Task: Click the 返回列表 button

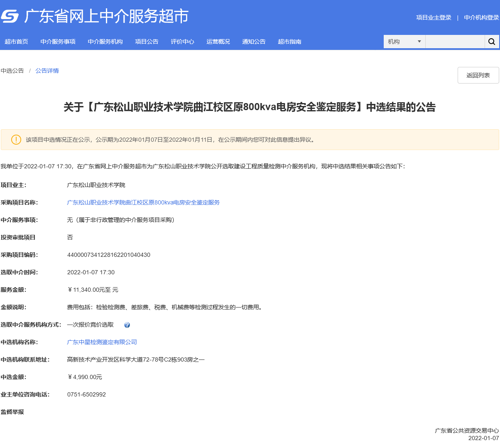Action: point(478,75)
